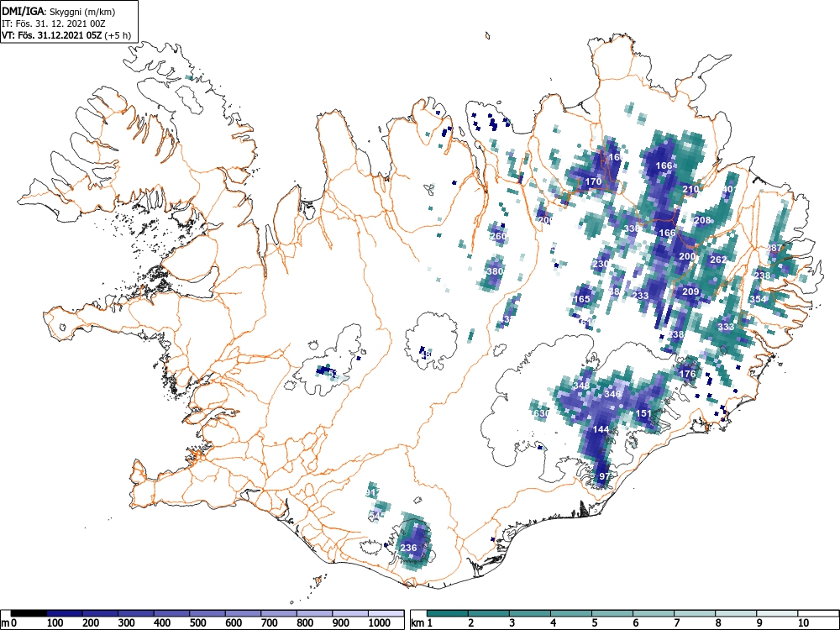Click the 260 visibility value on the map
Screen dimensions: 840x630
tap(498, 236)
